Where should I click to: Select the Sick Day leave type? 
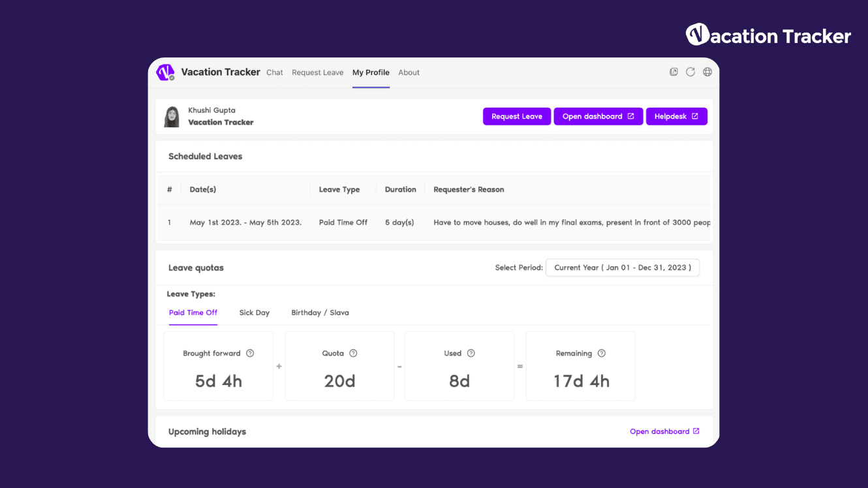coord(255,313)
